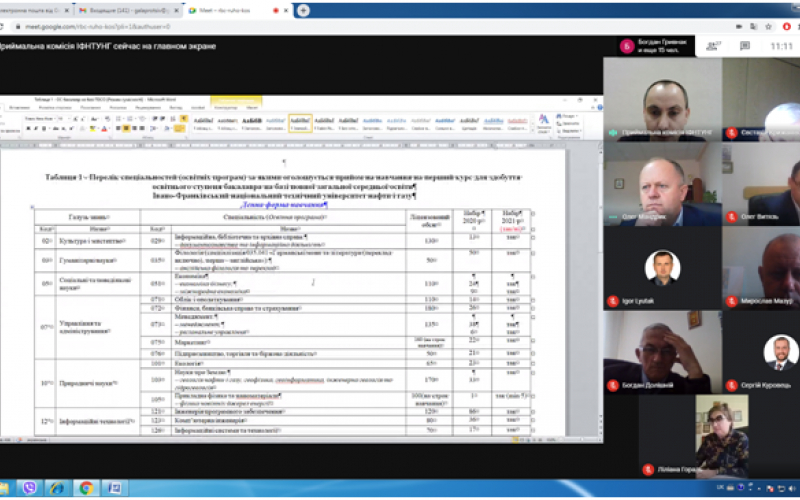800x500 pixels.
Task: Apply Underline formatting in shared Word ribbon
Action: tap(43, 129)
